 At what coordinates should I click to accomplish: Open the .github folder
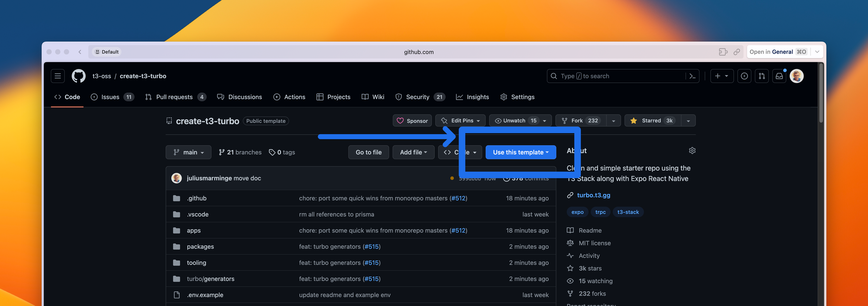pos(197,198)
